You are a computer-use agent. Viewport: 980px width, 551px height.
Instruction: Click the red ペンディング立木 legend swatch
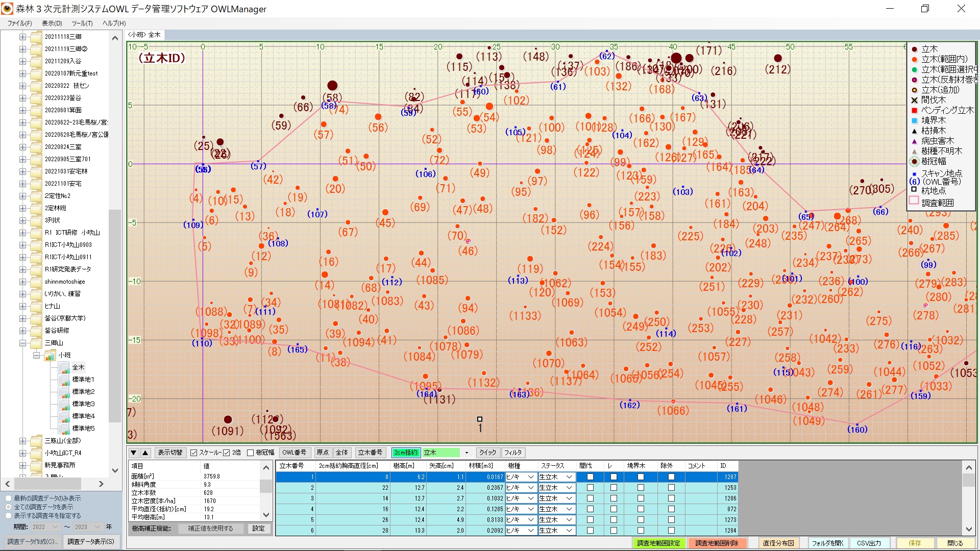tap(915, 110)
